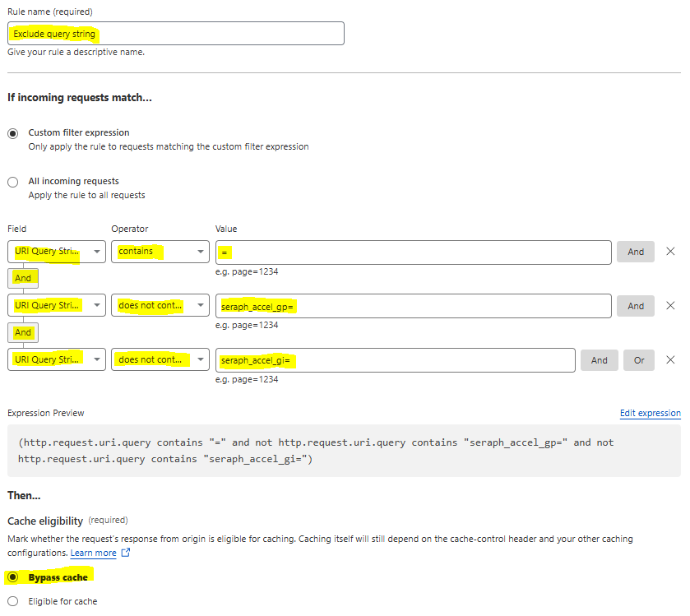Select All incoming requests radio option
The image size is (690, 616).
[x=13, y=182]
